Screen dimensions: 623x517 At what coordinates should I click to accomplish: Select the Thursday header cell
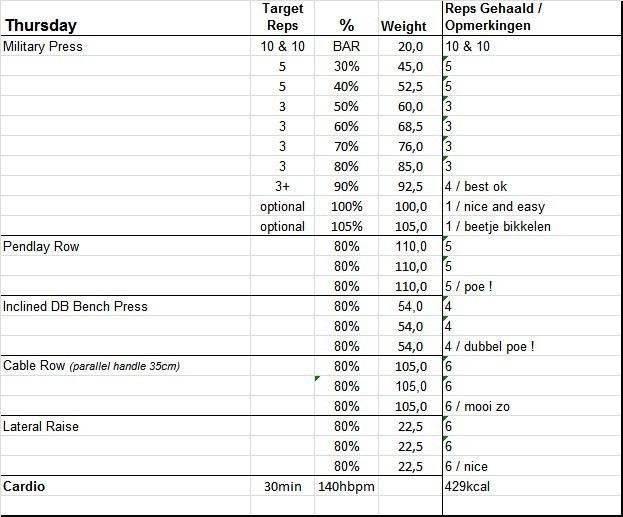click(x=40, y=25)
